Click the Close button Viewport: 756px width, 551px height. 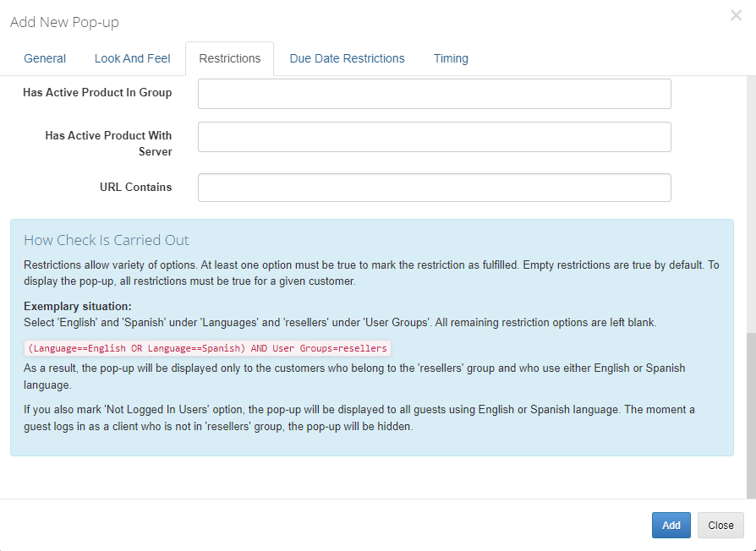pos(720,525)
